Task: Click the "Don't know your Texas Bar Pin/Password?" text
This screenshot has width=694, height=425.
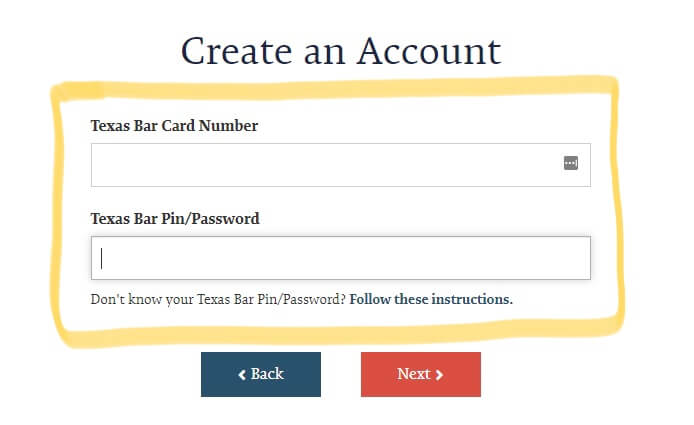Action: click(x=218, y=299)
